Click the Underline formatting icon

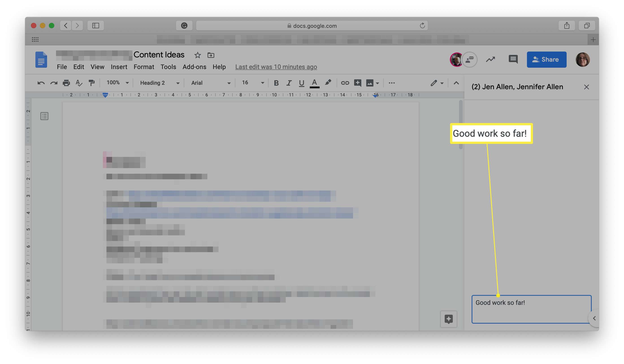[301, 83]
